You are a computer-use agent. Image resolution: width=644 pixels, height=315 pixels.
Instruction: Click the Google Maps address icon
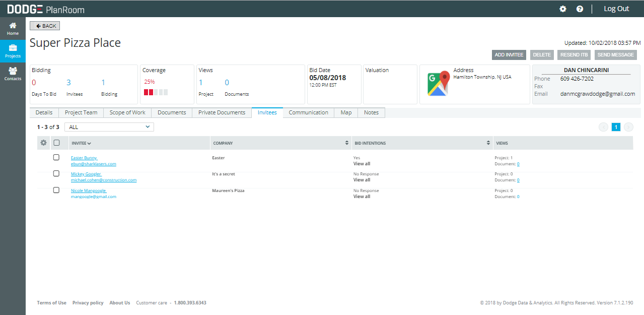click(437, 84)
